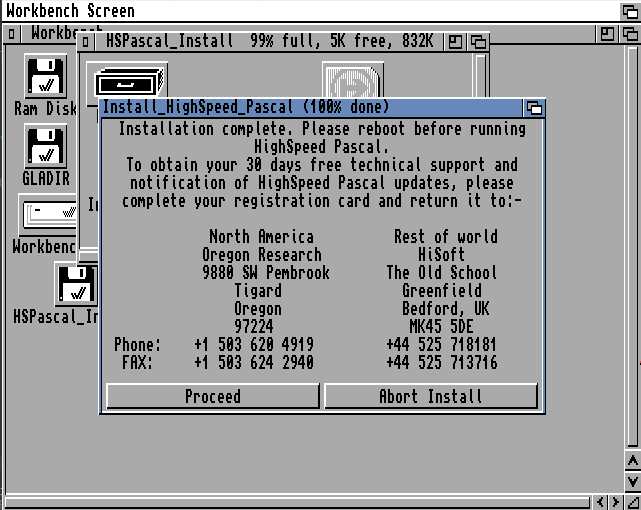Click the HSPascal_Install window vertical scrollbar
Screen dimensions: 641x510
pos(481,76)
